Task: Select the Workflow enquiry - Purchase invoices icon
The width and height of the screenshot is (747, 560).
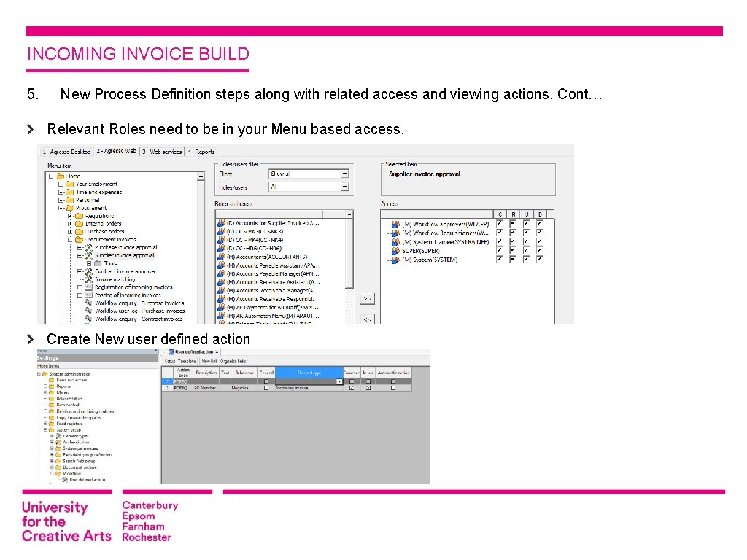Action: 88,303
